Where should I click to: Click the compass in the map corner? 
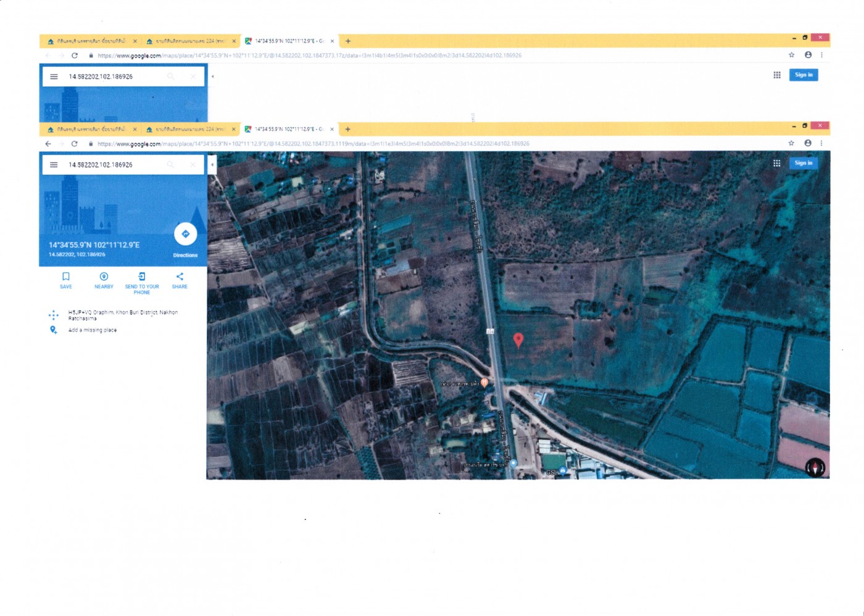point(815,467)
